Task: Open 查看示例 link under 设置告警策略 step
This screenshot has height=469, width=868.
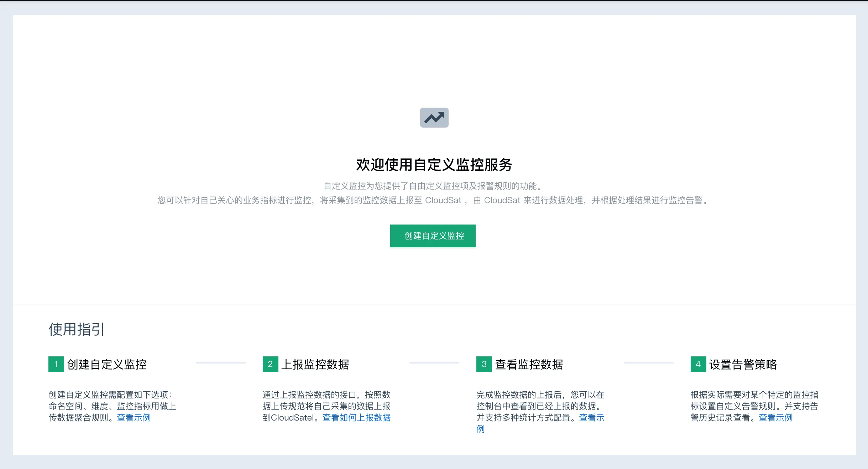Action: click(775, 418)
